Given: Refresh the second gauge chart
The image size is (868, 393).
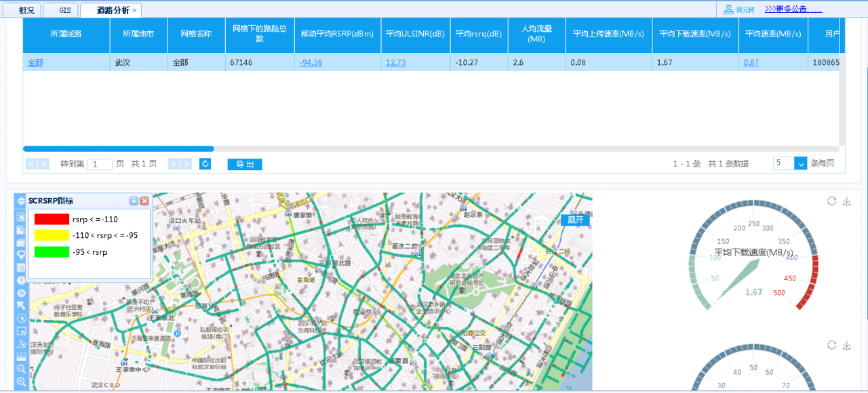Looking at the screenshot, I should 831,345.
